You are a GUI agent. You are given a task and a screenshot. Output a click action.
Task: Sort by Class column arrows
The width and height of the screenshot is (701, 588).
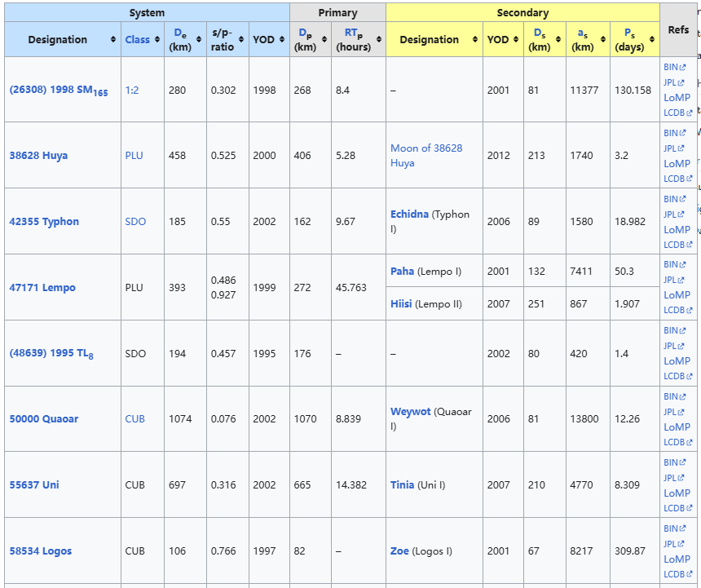click(157, 40)
